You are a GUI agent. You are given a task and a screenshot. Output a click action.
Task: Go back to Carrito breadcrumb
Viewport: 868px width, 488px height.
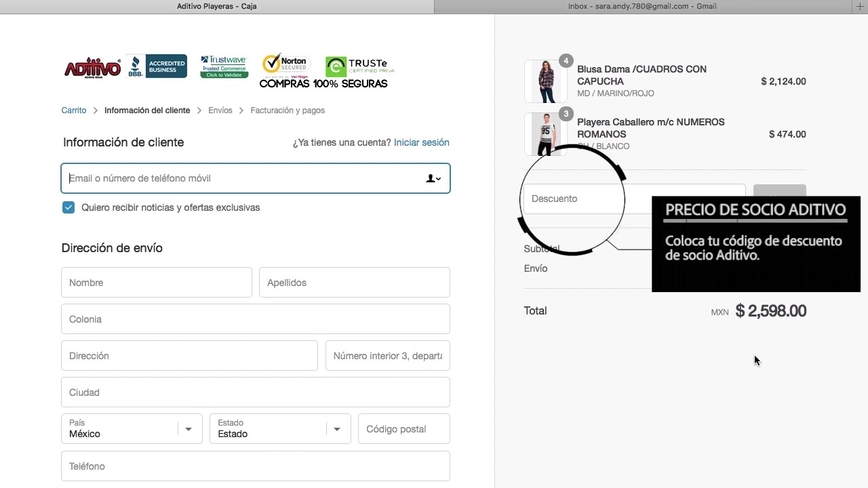[x=74, y=110]
